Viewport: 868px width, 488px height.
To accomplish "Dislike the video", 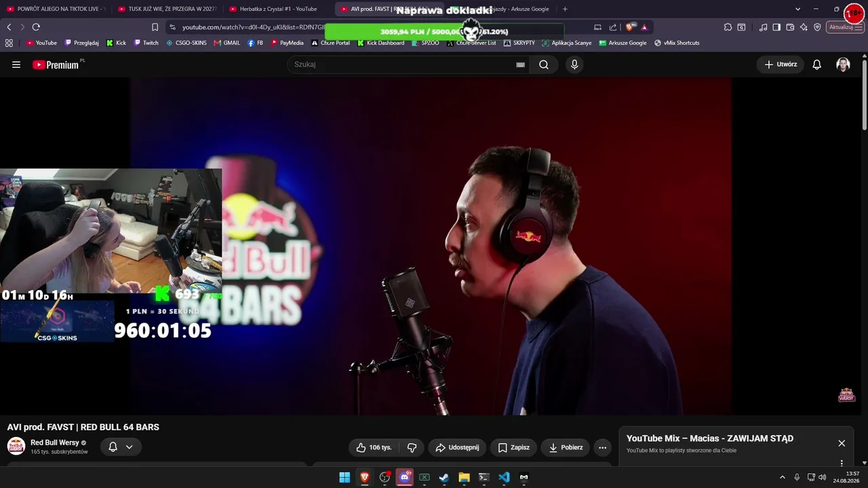I will tap(412, 447).
